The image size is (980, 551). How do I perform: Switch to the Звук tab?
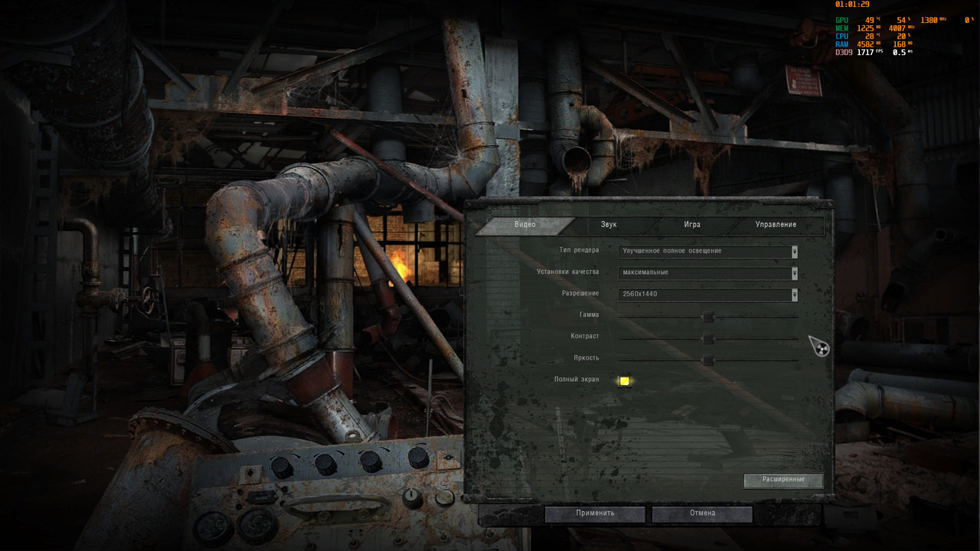[x=609, y=224]
